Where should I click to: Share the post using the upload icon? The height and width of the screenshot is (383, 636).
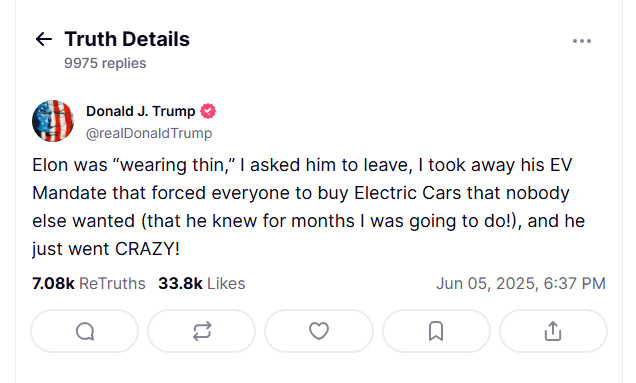click(x=553, y=331)
